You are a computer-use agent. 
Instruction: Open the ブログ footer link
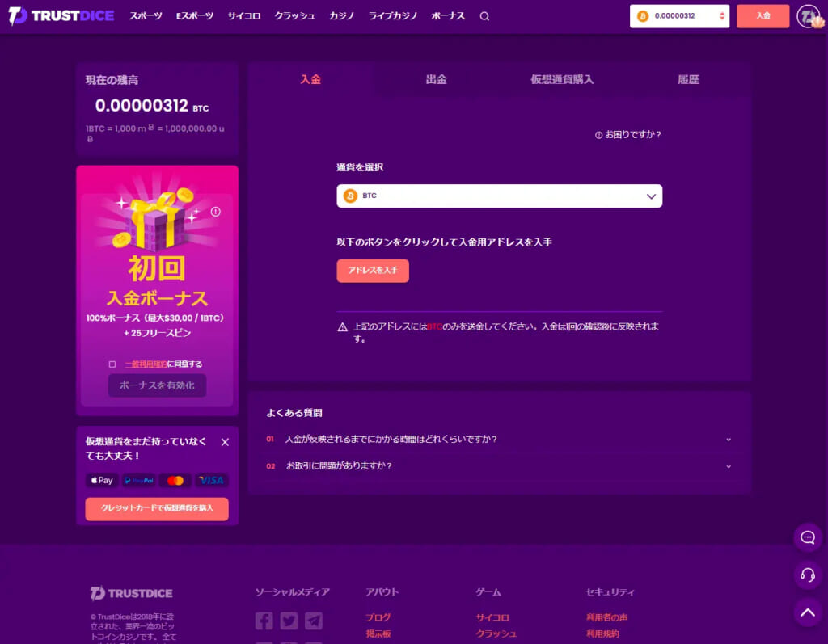pos(378,617)
